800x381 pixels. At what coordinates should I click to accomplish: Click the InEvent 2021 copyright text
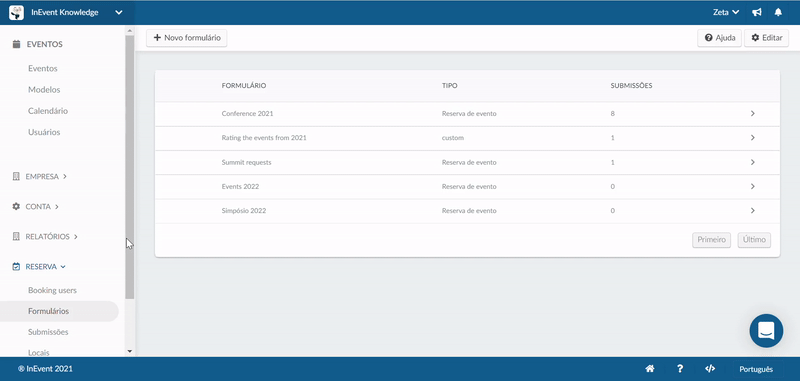[x=45, y=369]
